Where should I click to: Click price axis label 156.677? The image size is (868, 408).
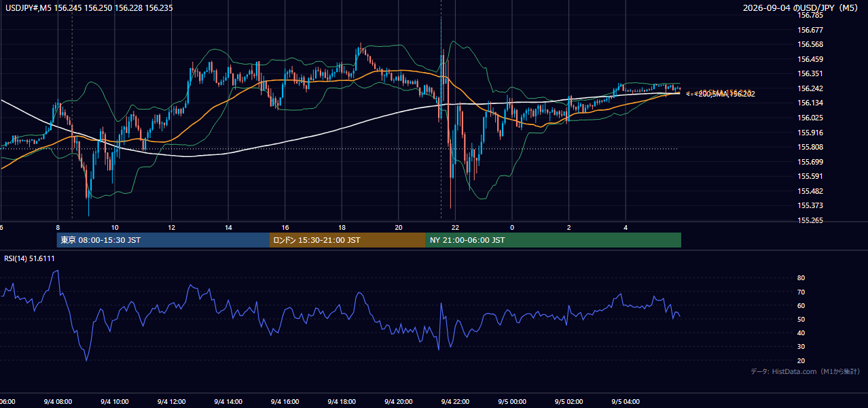click(810, 30)
